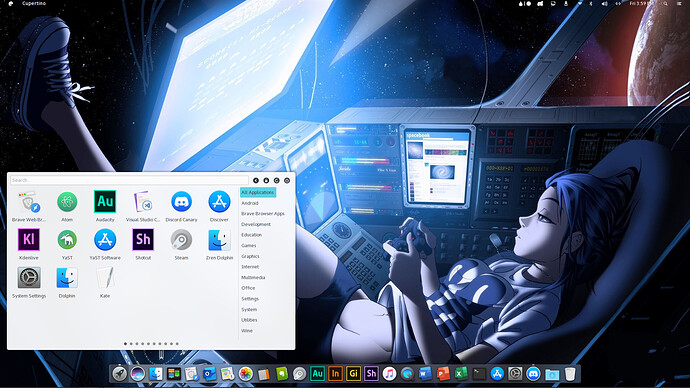Start Steam from the launcher grid
The image size is (690, 388).
click(x=181, y=244)
